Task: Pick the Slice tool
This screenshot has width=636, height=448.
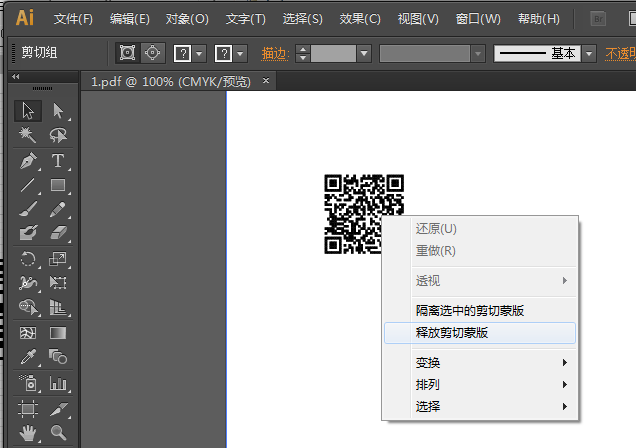Action: pyautogui.click(x=58, y=409)
